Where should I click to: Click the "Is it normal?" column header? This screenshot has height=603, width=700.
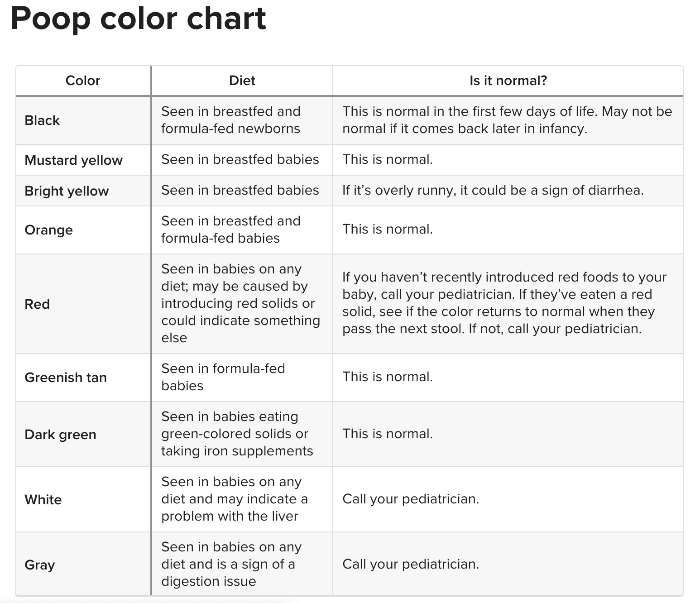[508, 81]
